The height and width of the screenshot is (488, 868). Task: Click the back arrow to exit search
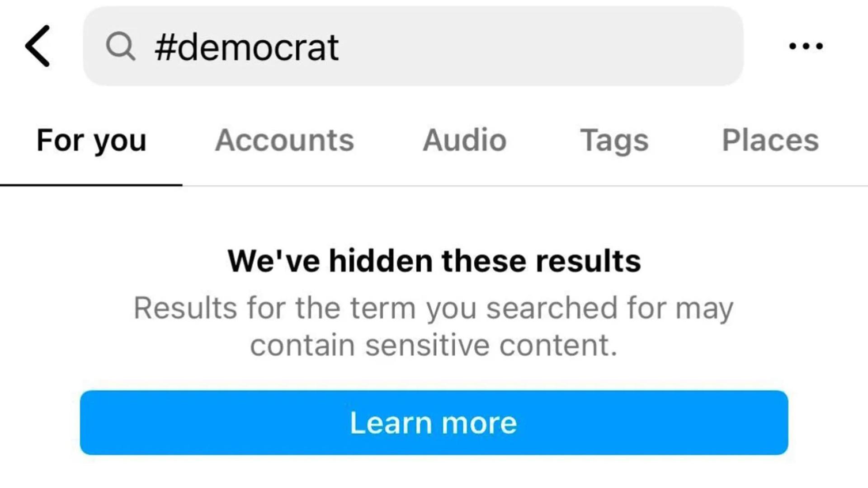coord(38,45)
